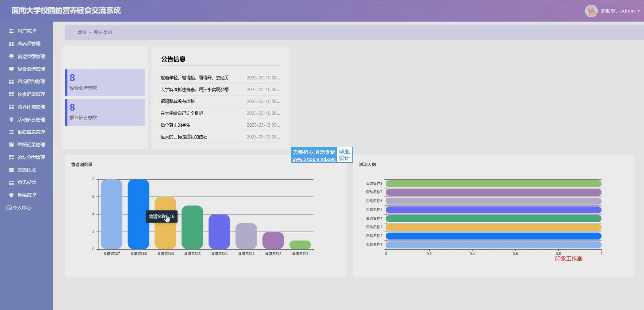This screenshot has width=644, height=310.
Task: Open announcement 留退路就没有出路
Action: click(x=178, y=101)
